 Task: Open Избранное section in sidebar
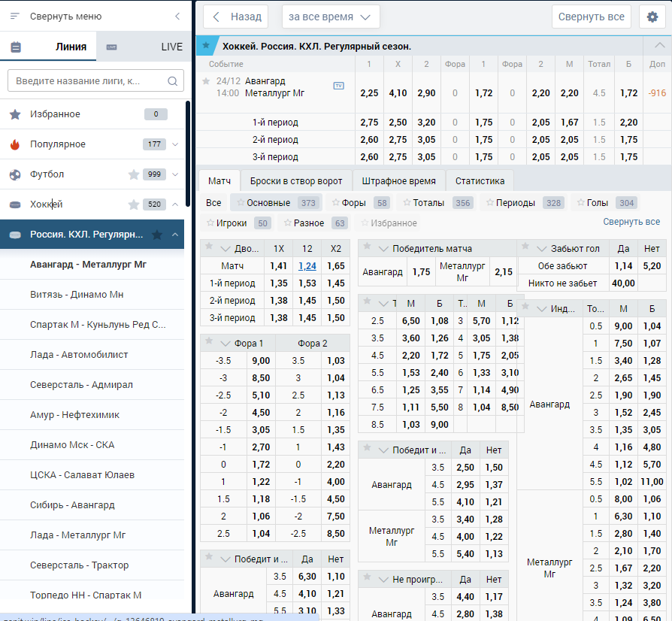pos(92,114)
